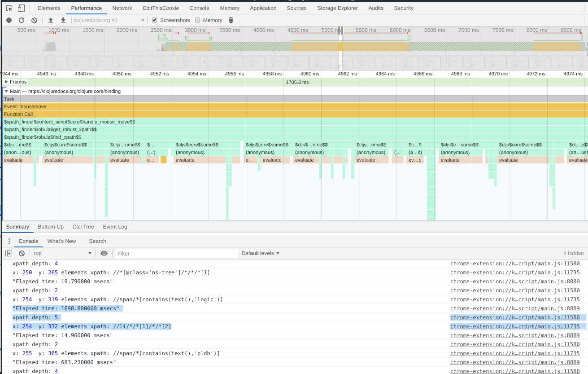Toggle the device toolbar icon

pos(22,8)
